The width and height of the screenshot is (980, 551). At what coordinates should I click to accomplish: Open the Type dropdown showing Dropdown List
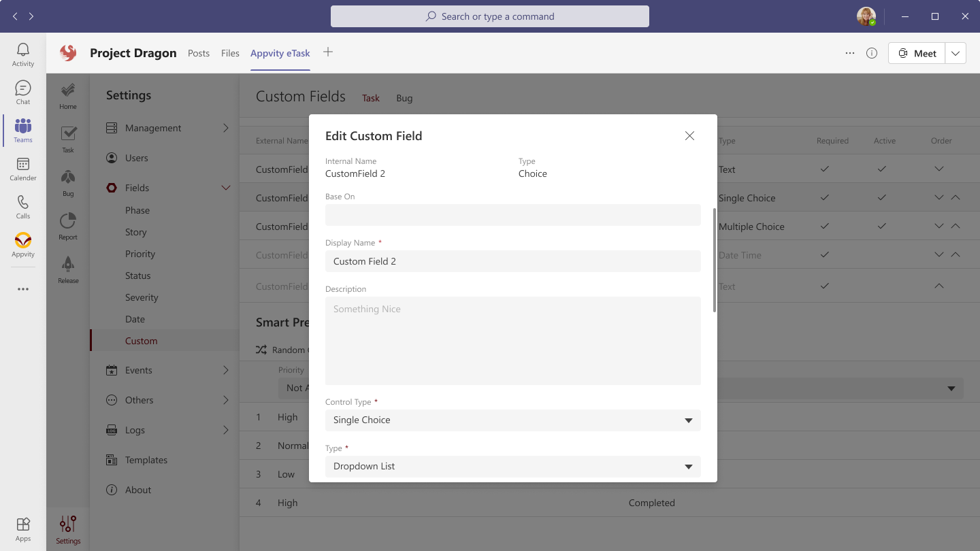[512, 466]
